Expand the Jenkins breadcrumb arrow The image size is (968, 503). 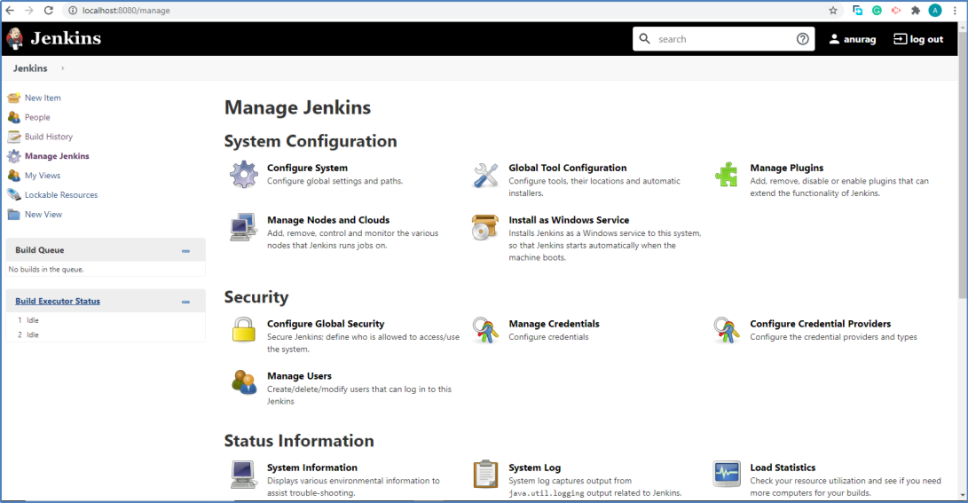(63, 68)
